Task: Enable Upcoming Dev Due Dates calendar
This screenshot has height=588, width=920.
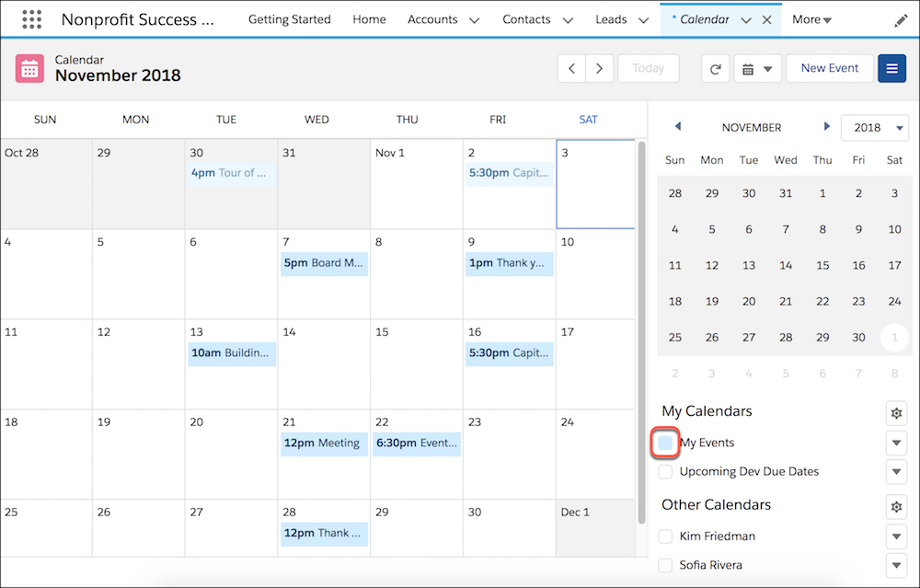Action: click(x=665, y=472)
